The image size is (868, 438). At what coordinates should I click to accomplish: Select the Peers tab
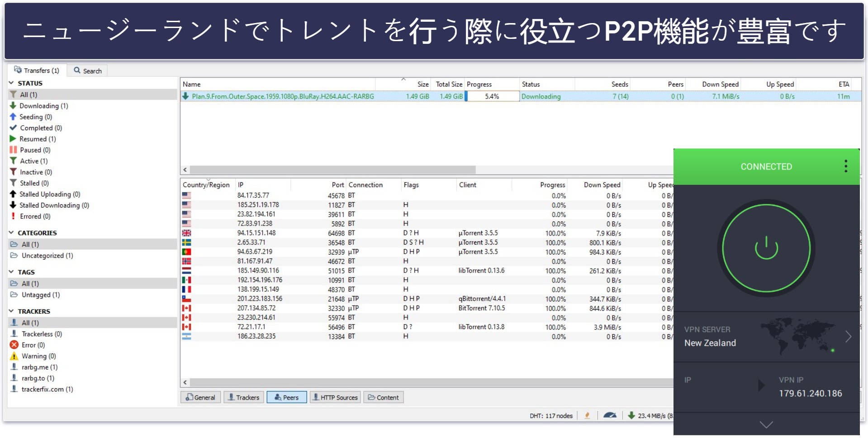click(x=287, y=397)
